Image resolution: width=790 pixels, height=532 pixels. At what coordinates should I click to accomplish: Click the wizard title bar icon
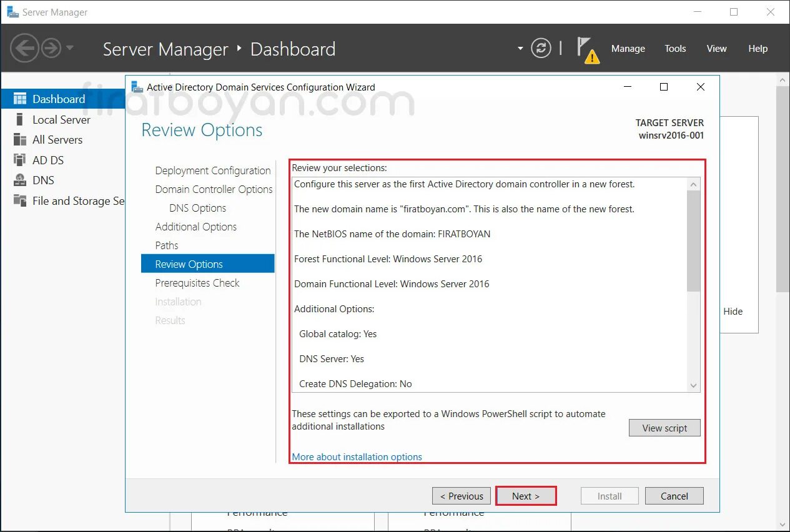tap(137, 87)
